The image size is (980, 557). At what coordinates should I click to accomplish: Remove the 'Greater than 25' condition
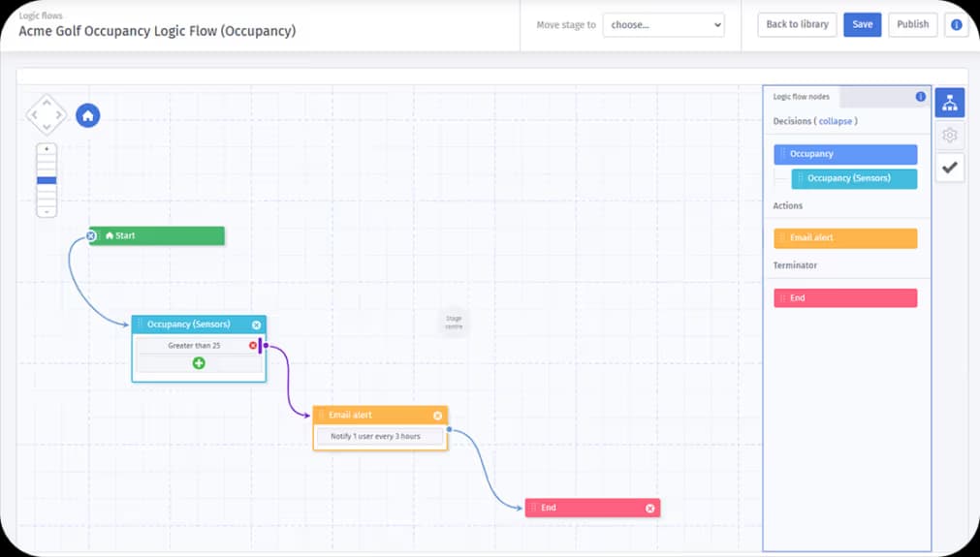[x=253, y=346]
